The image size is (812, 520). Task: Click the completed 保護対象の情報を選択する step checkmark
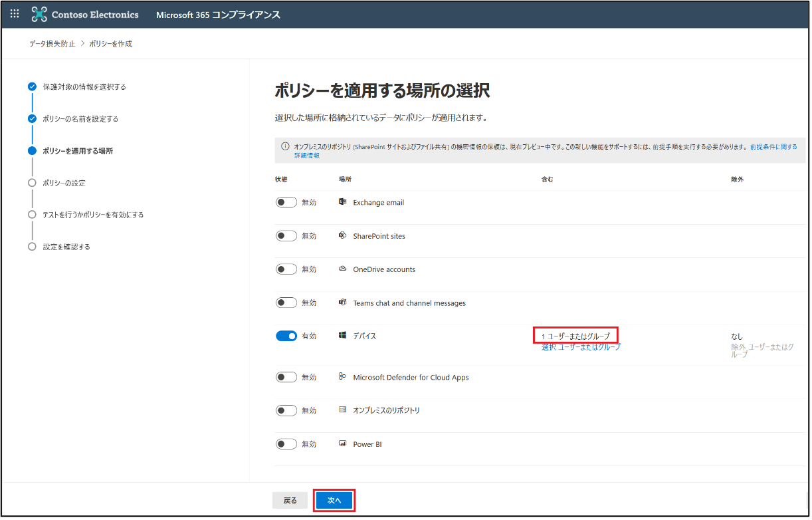[32, 86]
